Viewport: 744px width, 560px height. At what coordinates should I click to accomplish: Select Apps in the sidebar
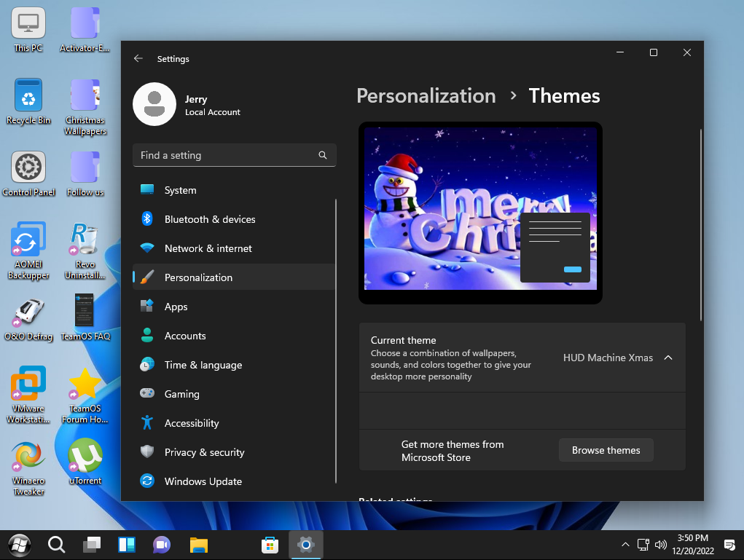click(176, 307)
